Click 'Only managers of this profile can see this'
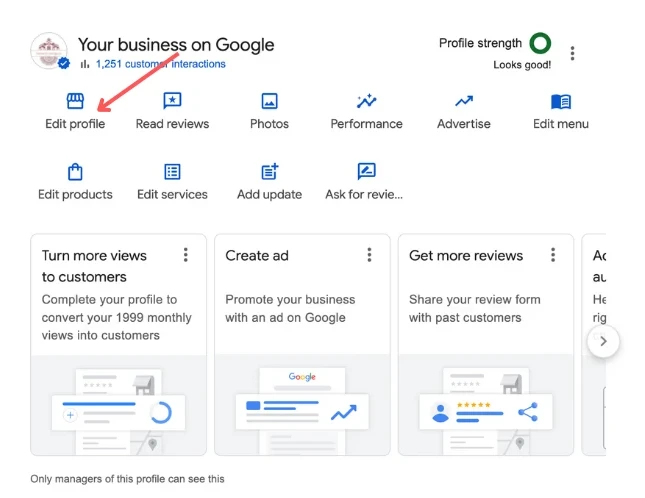Screen dimensions: 645x498 (x=128, y=479)
